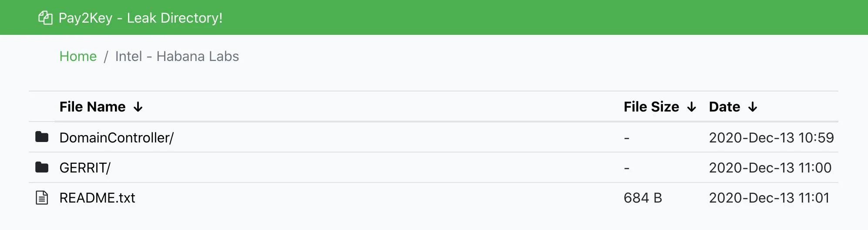Viewport: 868px width, 230px height.
Task: Click the File Name sort arrow
Action: click(x=138, y=107)
